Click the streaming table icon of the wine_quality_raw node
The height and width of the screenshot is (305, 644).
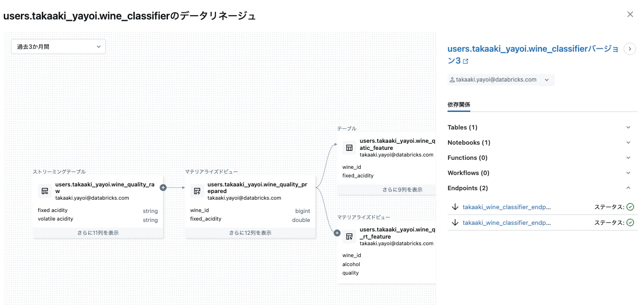pyautogui.click(x=45, y=191)
